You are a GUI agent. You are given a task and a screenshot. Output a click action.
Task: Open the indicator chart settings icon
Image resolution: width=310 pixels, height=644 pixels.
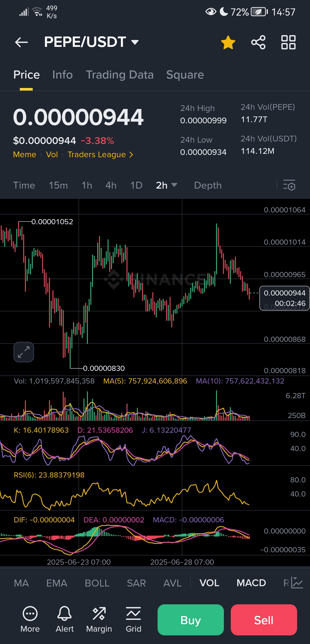tap(297, 583)
